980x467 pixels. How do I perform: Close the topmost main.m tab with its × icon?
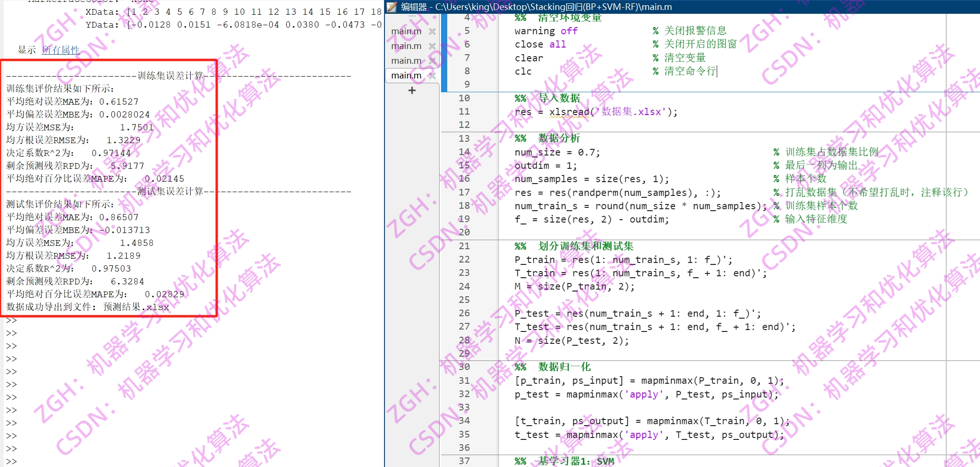click(x=432, y=31)
